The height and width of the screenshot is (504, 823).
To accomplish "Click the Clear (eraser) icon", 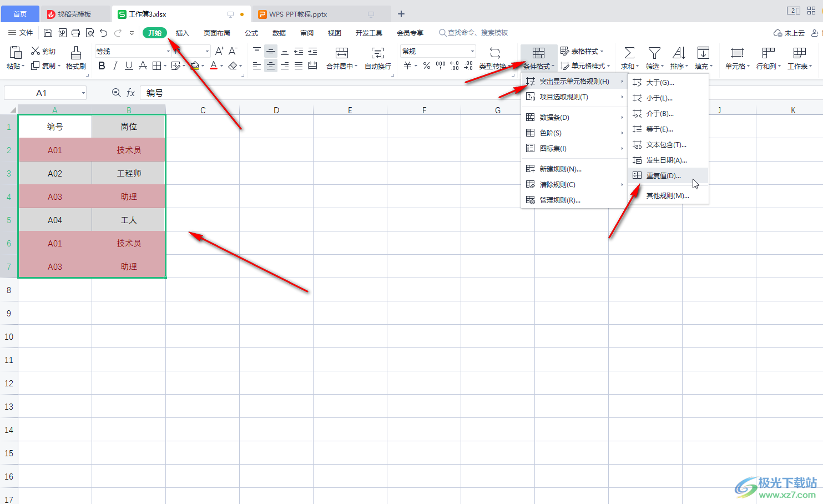I will 233,66.
